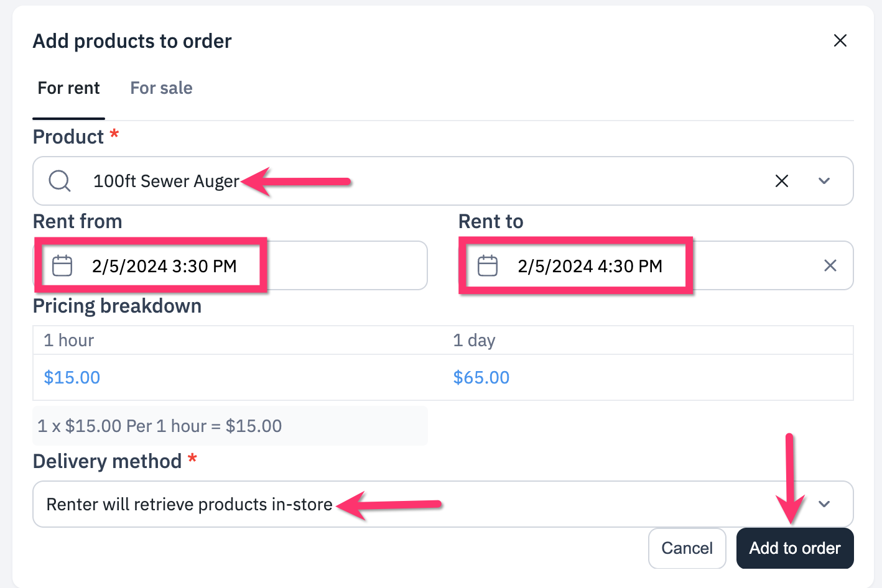Click the Cancel button

tap(687, 548)
